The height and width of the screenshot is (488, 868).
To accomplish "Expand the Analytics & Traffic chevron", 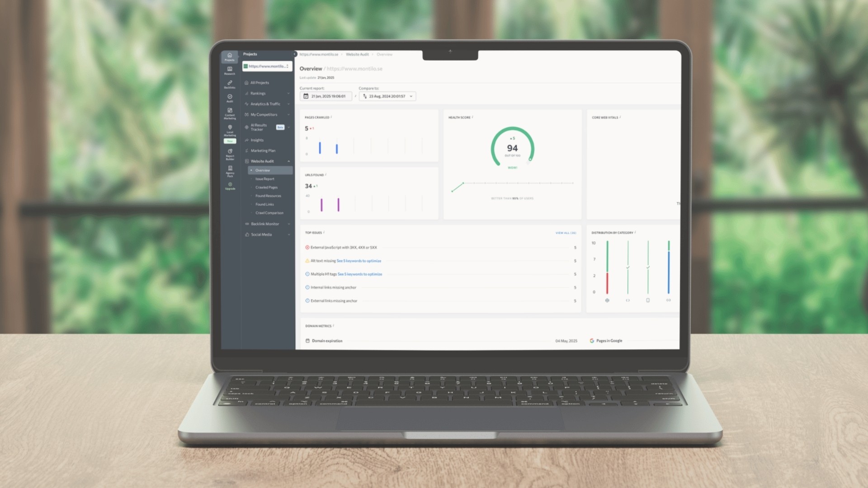I will [288, 104].
